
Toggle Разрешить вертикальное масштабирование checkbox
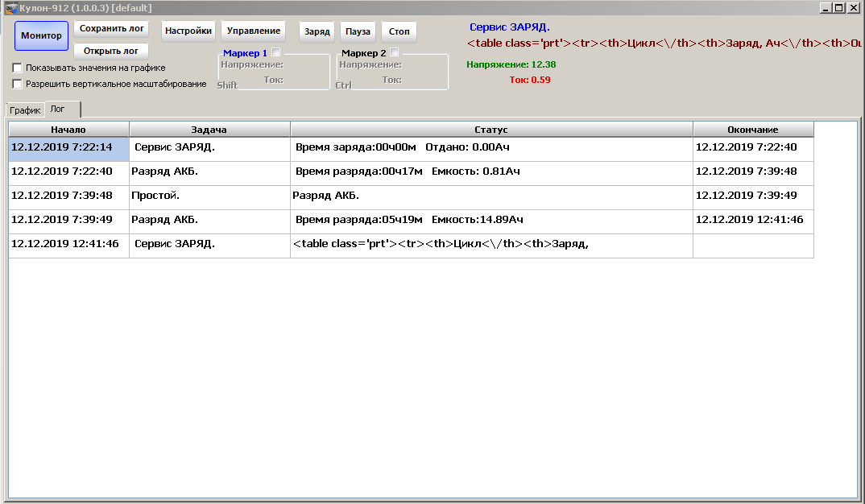(18, 84)
